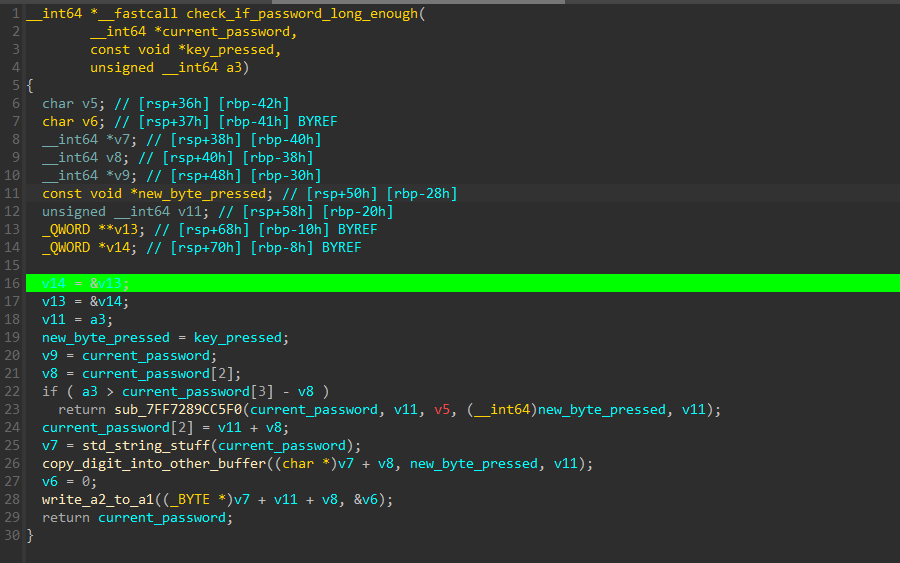The height and width of the screenshot is (563, 900).
Task: Click the &v6 argument on line 28
Action: coord(374,499)
